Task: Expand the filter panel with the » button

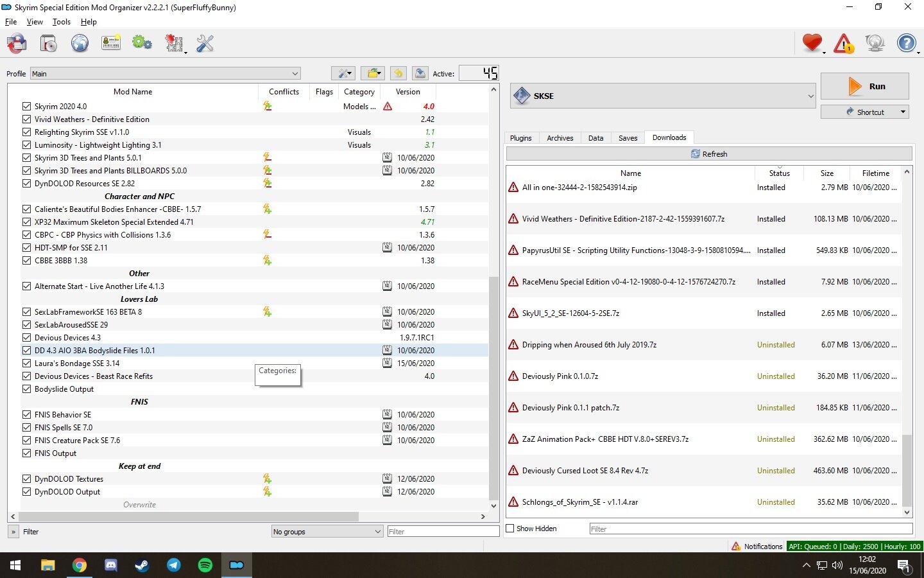Action: 13,532
